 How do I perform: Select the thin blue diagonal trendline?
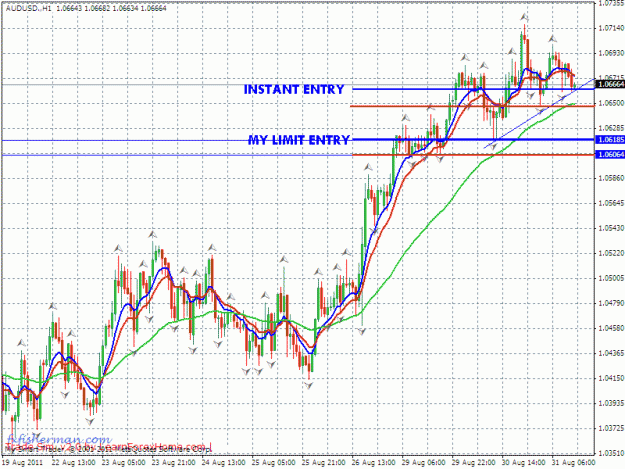[539, 114]
